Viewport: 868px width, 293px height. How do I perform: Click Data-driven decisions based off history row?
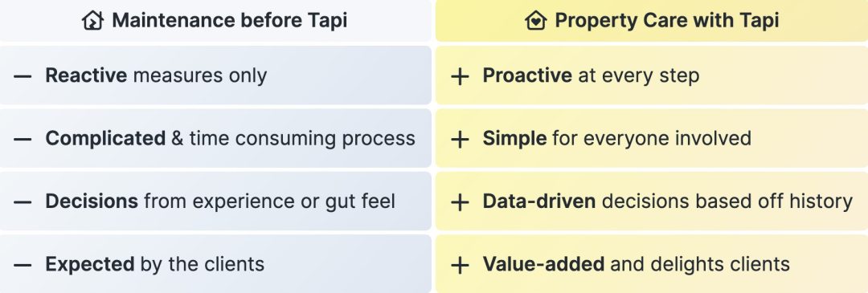pos(652,201)
